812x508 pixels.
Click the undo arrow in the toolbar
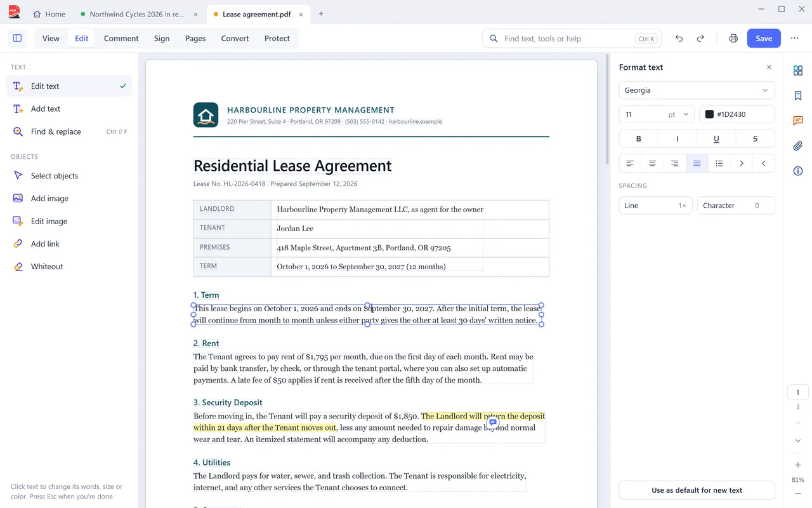pyautogui.click(x=679, y=38)
